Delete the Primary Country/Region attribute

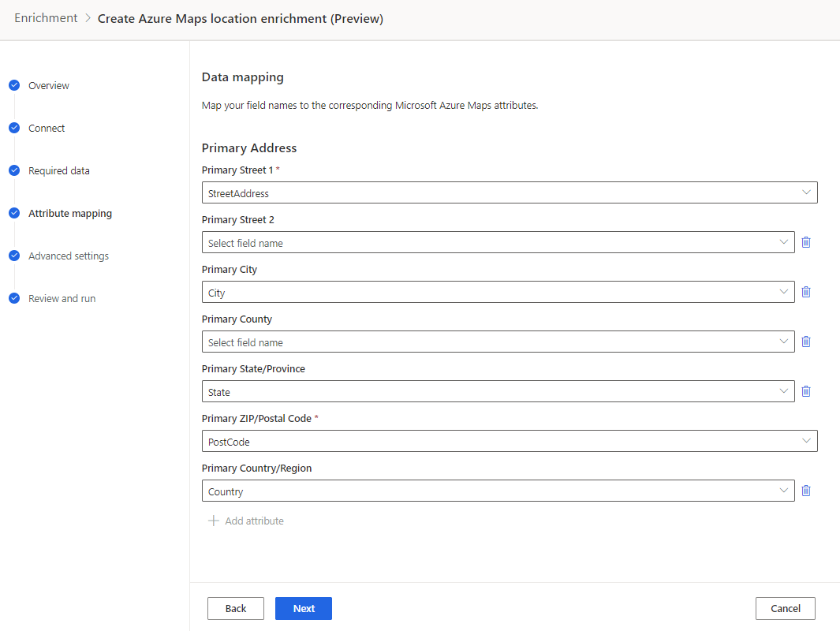(x=806, y=491)
